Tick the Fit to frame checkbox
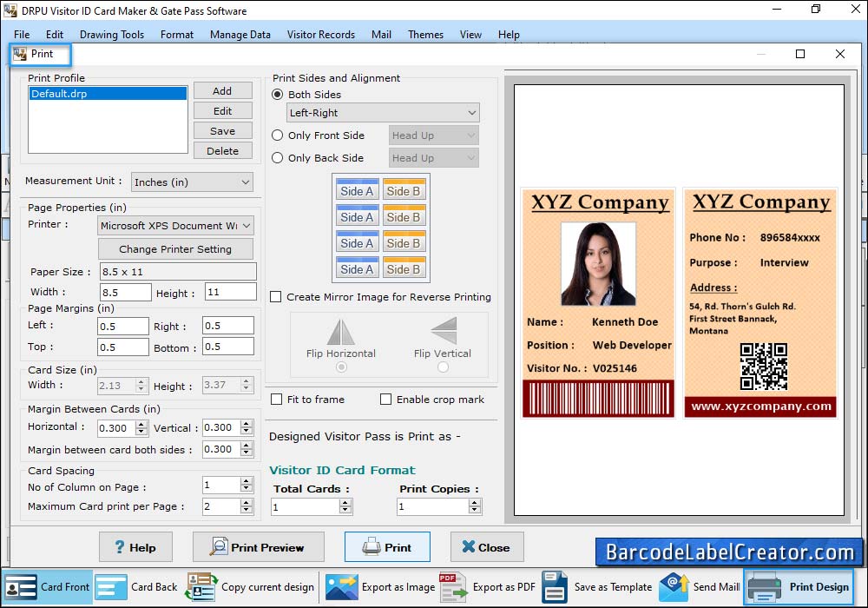 [276, 400]
